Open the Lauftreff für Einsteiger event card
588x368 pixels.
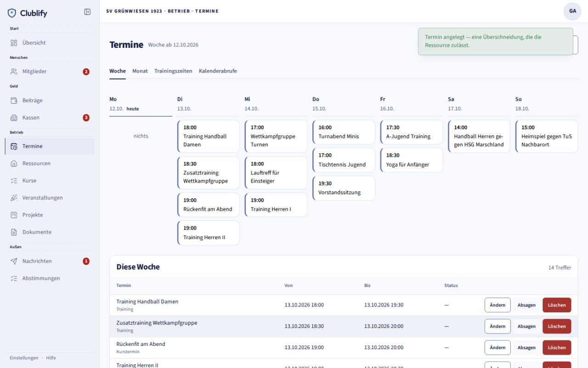(x=276, y=172)
